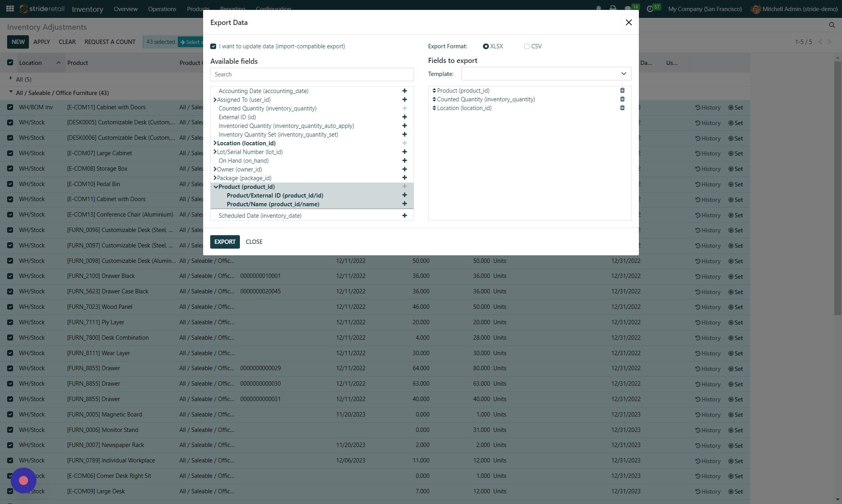Click plus icon next to On Hand field

coord(404,161)
